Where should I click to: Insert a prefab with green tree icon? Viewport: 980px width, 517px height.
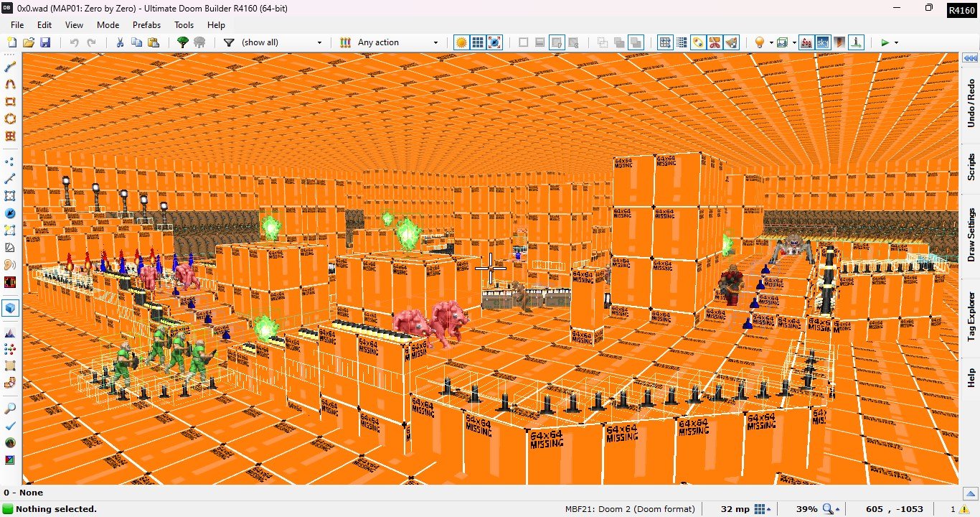(x=182, y=42)
